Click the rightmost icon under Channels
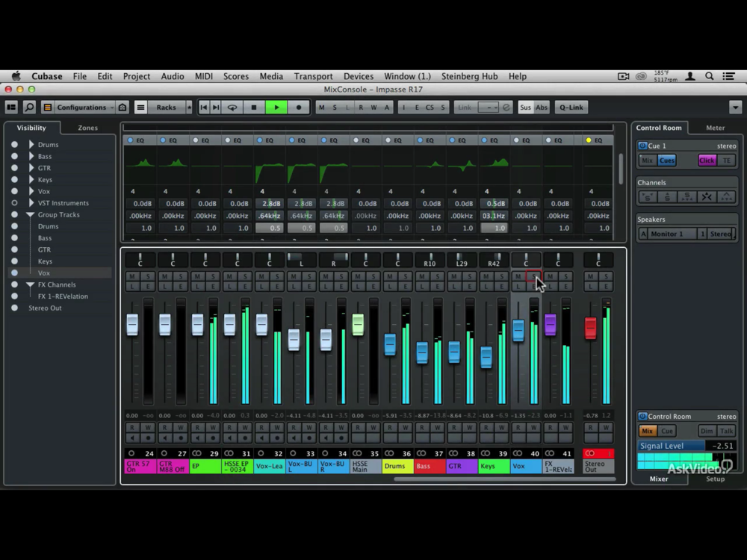The height and width of the screenshot is (560, 747). click(x=727, y=196)
